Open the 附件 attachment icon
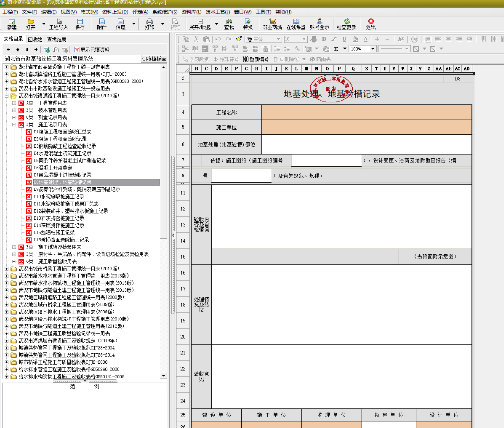The height and width of the screenshot is (428, 504). (102, 24)
